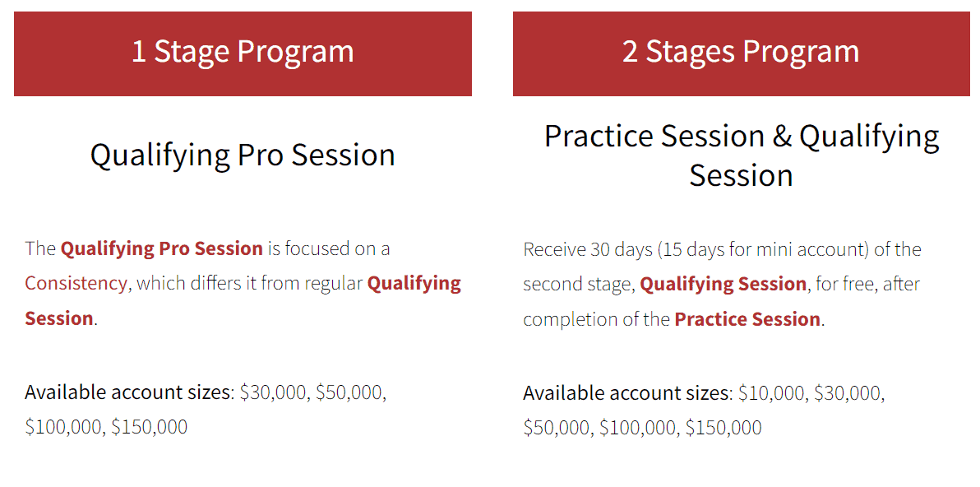
Task: Select $30,000 size under 1 Stage Program
Action: pos(272,392)
